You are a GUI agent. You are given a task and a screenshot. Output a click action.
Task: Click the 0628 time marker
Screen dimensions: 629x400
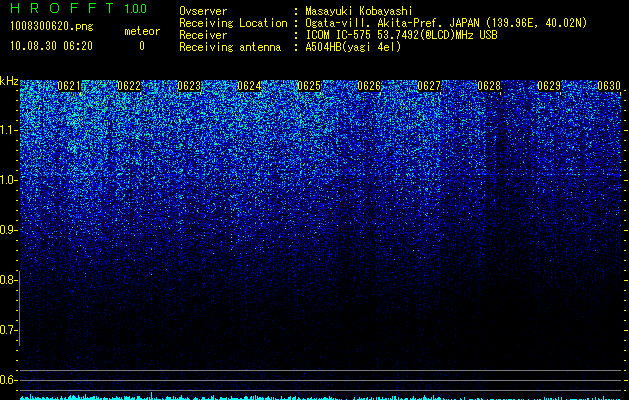[489, 86]
